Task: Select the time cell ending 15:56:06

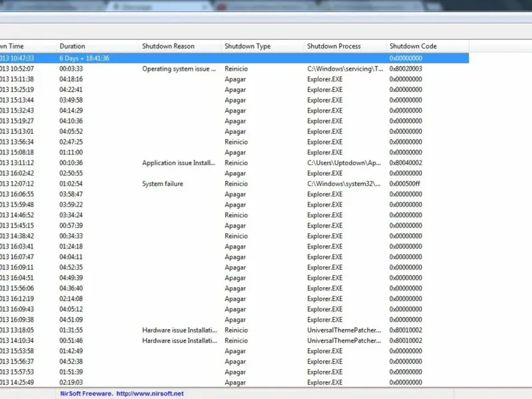Action: click(17, 289)
